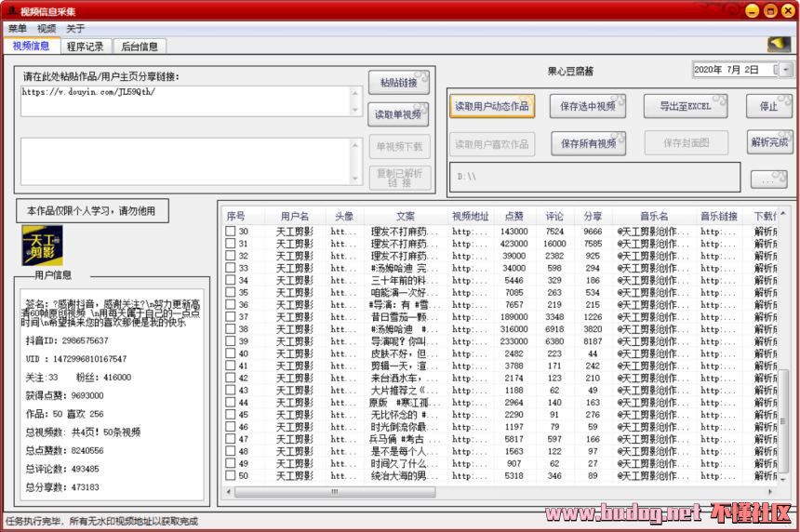The height and width of the screenshot is (532, 800).
Task: Select the checkbox for row 50
Action: (231, 476)
